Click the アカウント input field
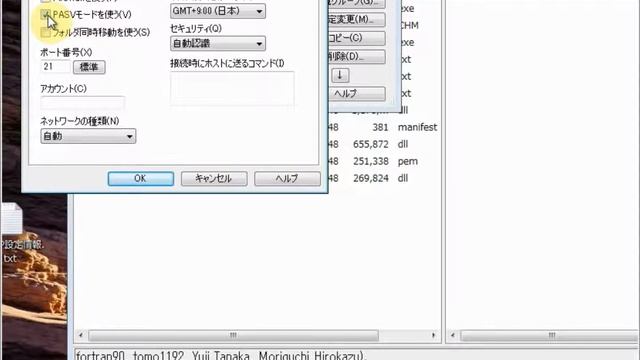The image size is (640, 360). pyautogui.click(x=82, y=103)
